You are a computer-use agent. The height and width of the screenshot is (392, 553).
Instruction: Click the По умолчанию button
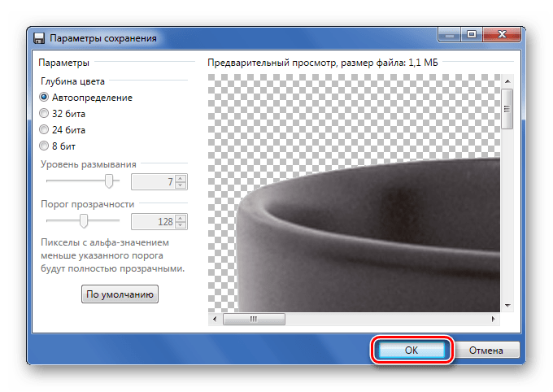(120, 294)
